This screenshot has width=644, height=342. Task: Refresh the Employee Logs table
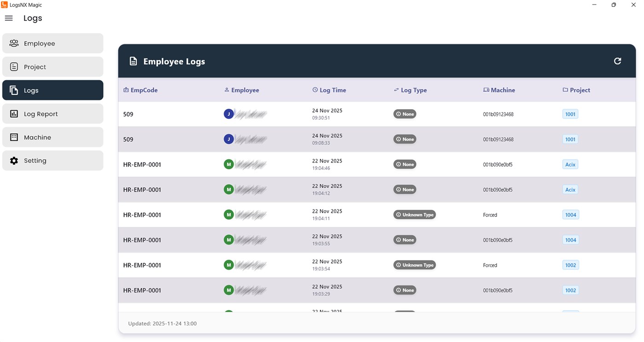click(618, 61)
